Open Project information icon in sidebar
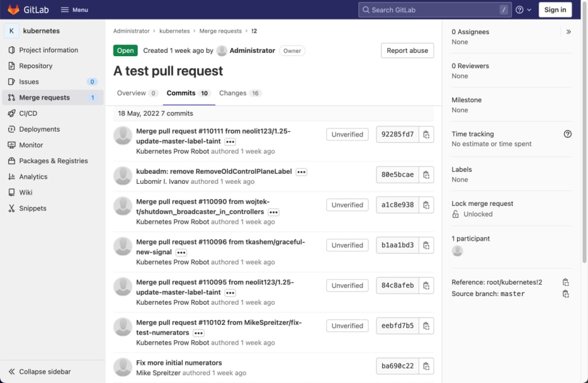The width and height of the screenshot is (588, 383). pyautogui.click(x=11, y=50)
